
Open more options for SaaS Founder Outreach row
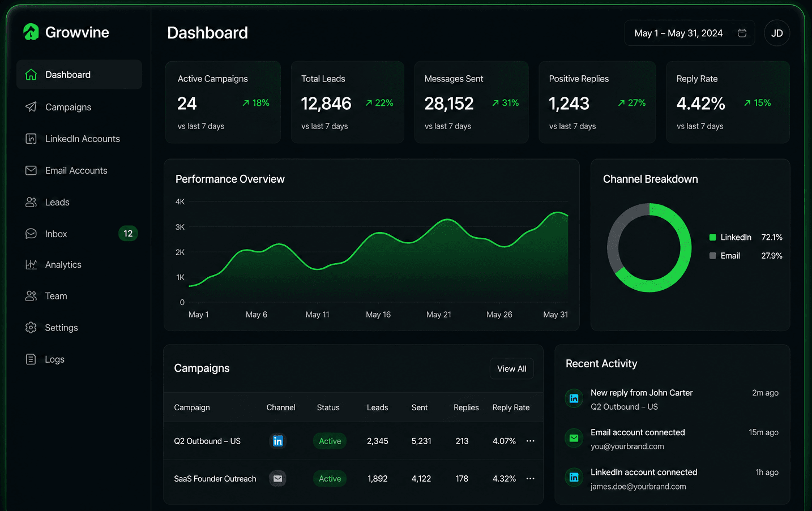pyautogui.click(x=530, y=479)
